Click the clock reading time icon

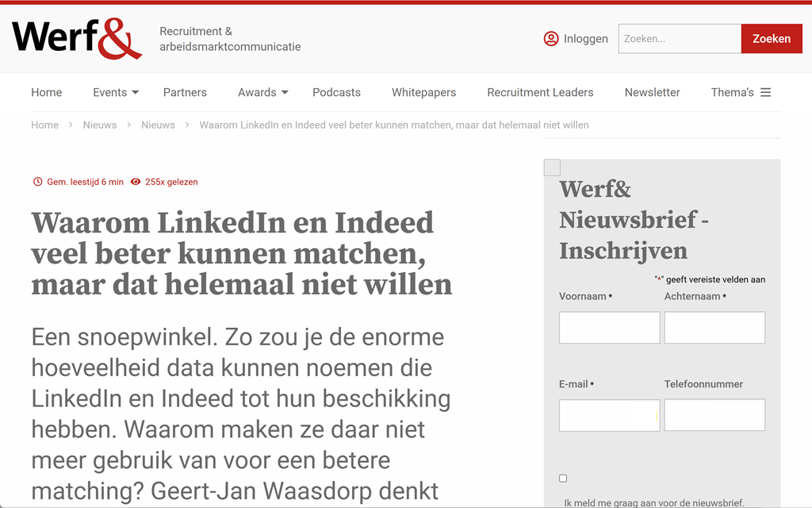pos(37,182)
